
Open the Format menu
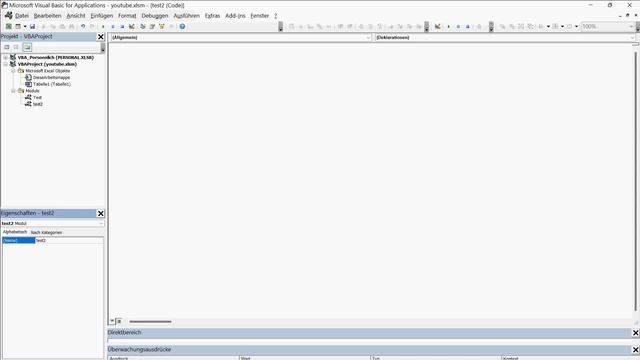(x=127, y=16)
